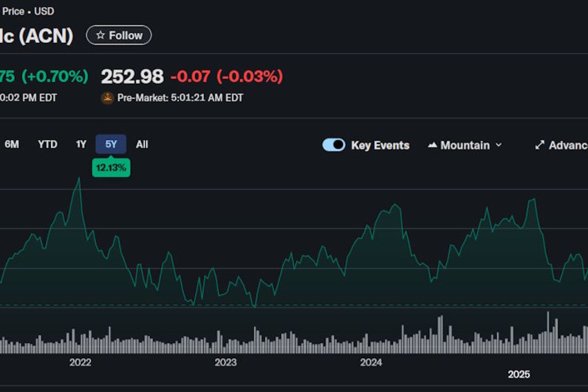Select the 6M time range
This screenshot has width=588, height=392.
[12, 144]
